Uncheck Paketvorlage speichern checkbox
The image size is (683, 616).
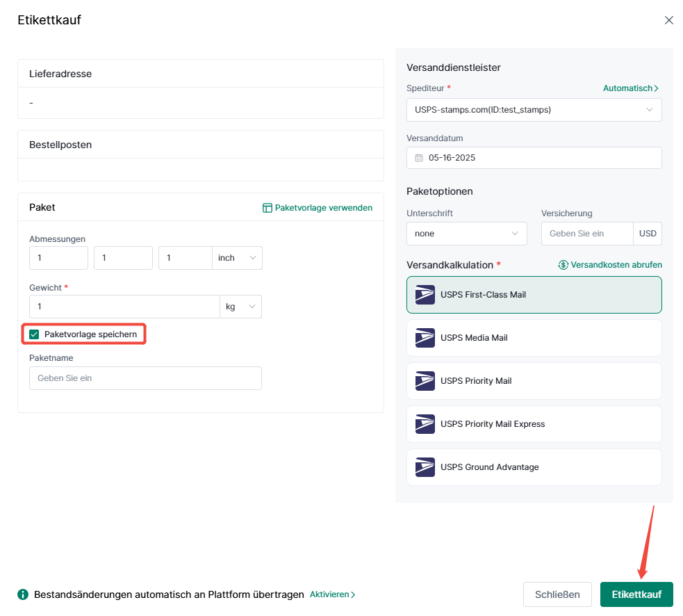click(x=34, y=334)
